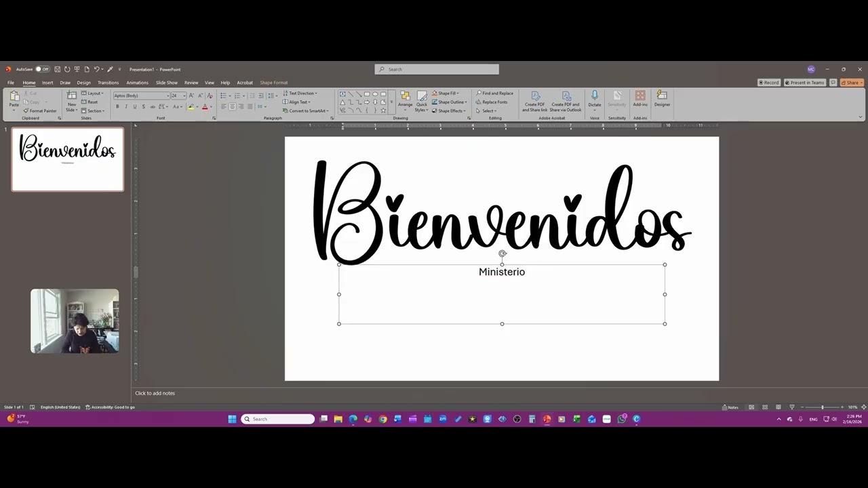Image resolution: width=868 pixels, height=488 pixels.
Task: Reset the slide layout with Reset
Action: tap(90, 102)
